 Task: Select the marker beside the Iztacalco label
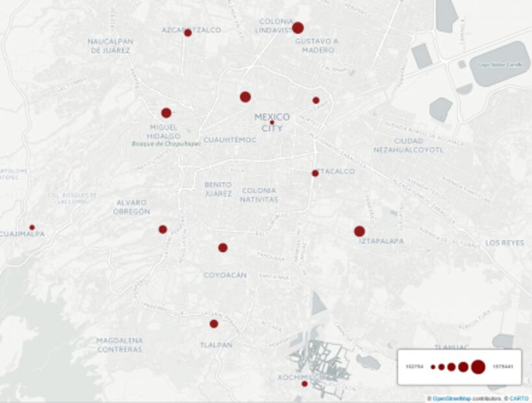[315, 173]
